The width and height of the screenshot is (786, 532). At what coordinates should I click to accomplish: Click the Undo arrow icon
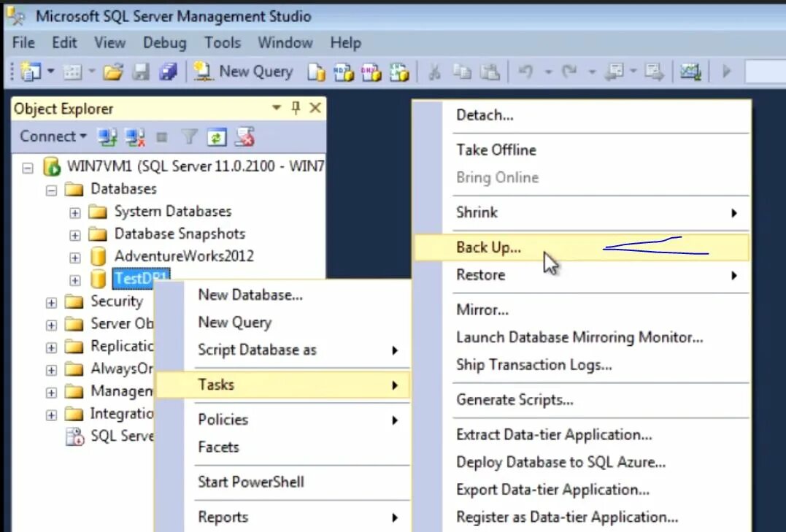pyautogui.click(x=525, y=72)
